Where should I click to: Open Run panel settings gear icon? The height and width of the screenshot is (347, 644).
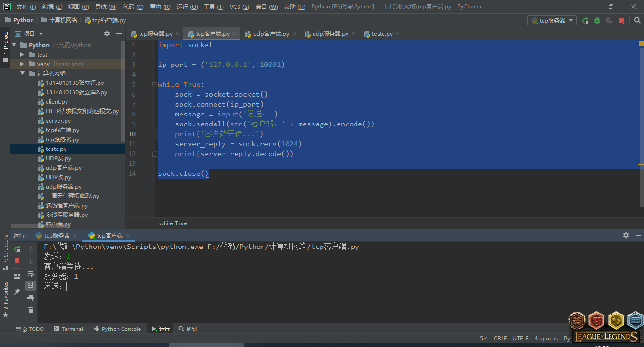626,235
